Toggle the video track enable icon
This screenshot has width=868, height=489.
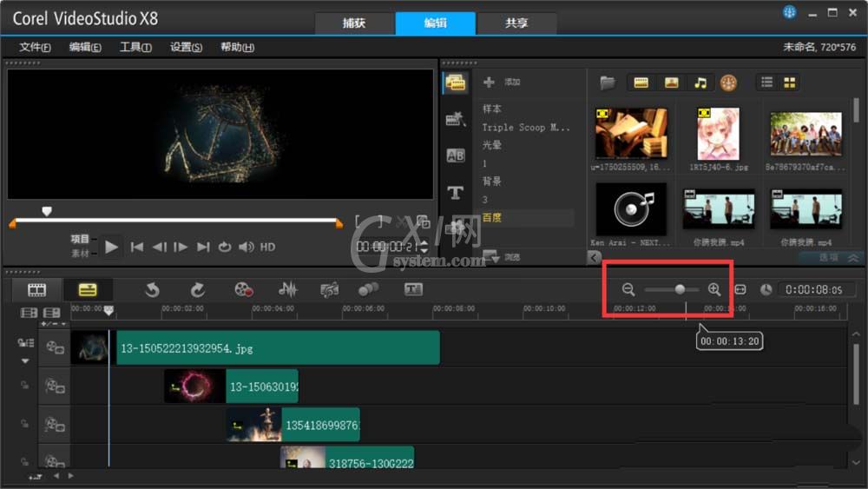click(x=55, y=347)
